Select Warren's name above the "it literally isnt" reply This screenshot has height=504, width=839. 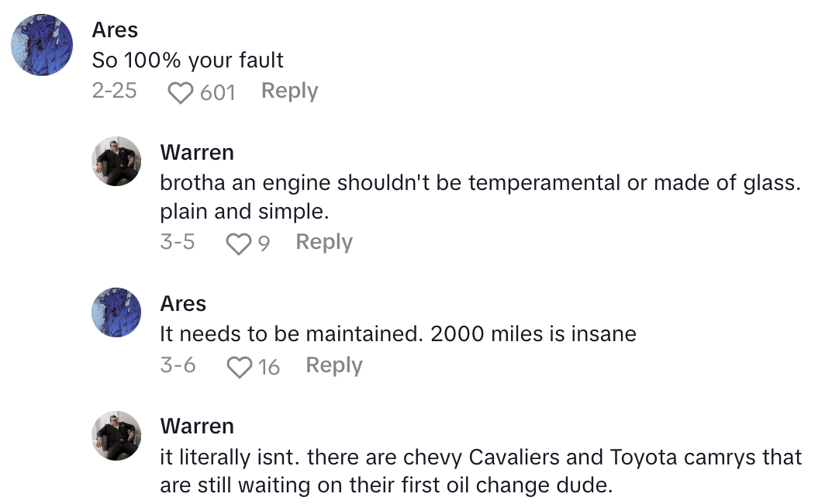pos(197,426)
